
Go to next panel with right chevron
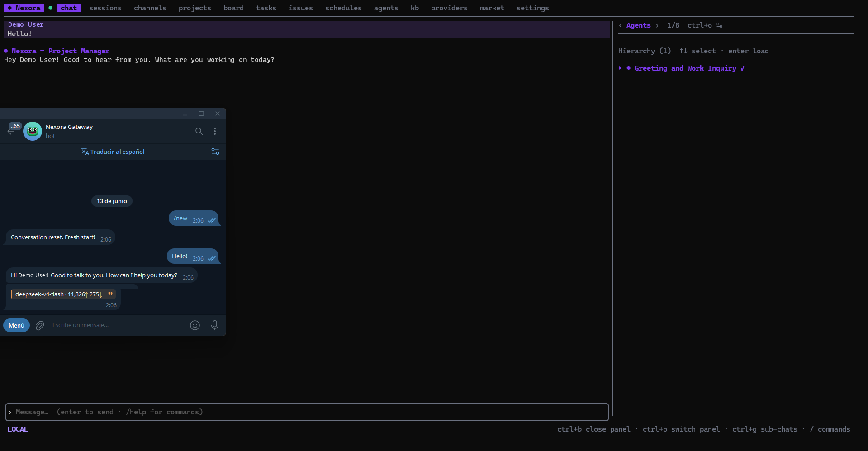point(657,25)
